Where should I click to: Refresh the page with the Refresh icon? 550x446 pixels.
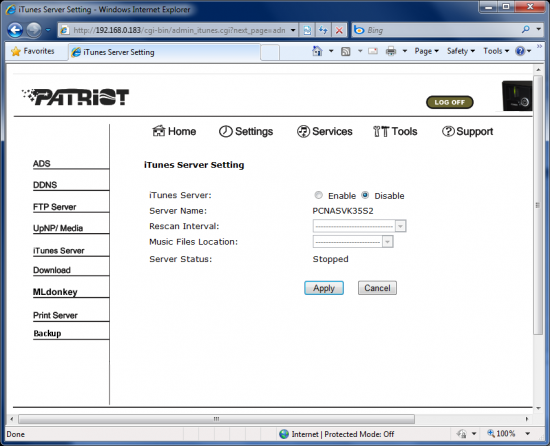[x=323, y=30]
